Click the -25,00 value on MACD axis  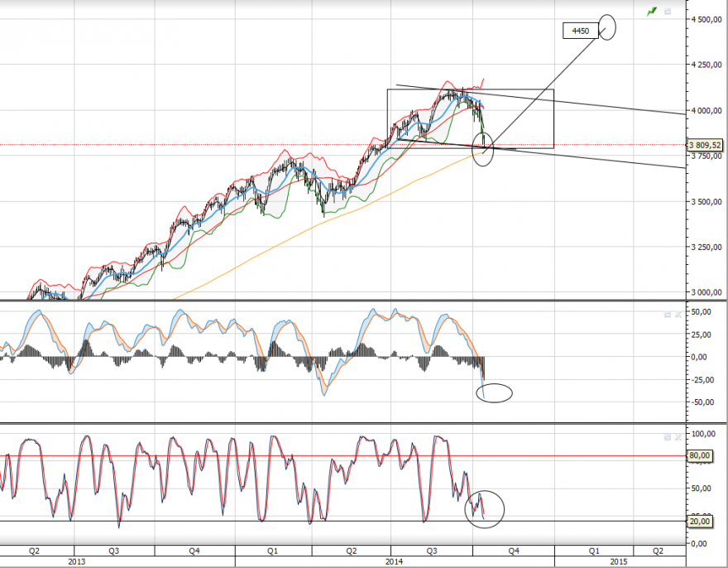701,380
